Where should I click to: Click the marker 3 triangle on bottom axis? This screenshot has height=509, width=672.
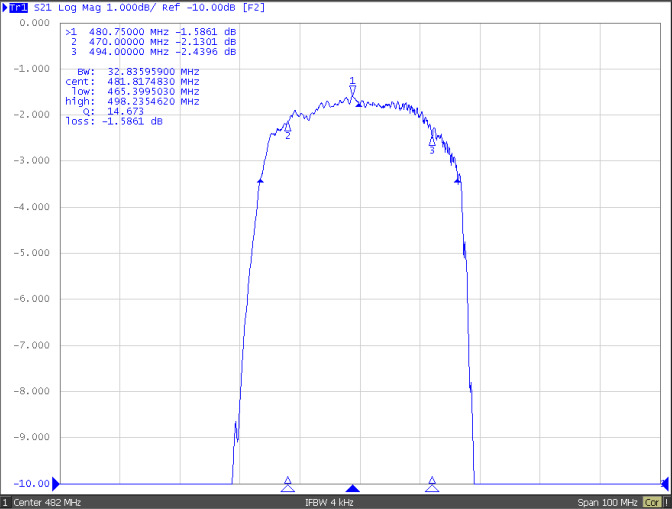(x=432, y=485)
